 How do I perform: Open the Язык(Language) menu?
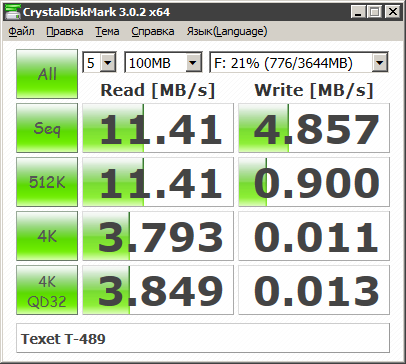(x=227, y=31)
